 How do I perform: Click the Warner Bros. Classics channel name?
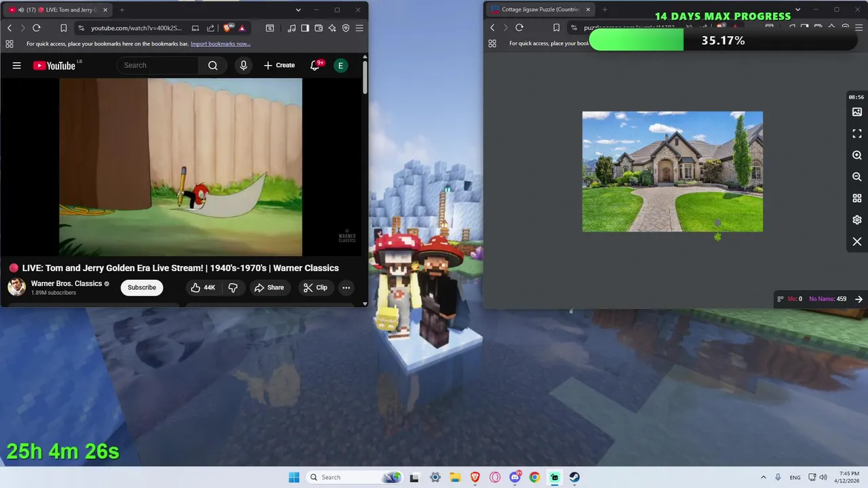[66, 283]
